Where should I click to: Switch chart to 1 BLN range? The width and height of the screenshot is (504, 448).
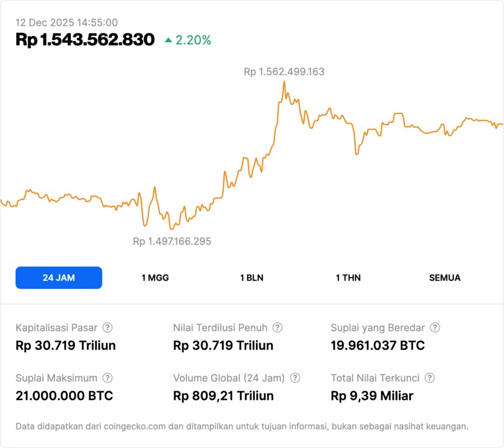pyautogui.click(x=251, y=278)
